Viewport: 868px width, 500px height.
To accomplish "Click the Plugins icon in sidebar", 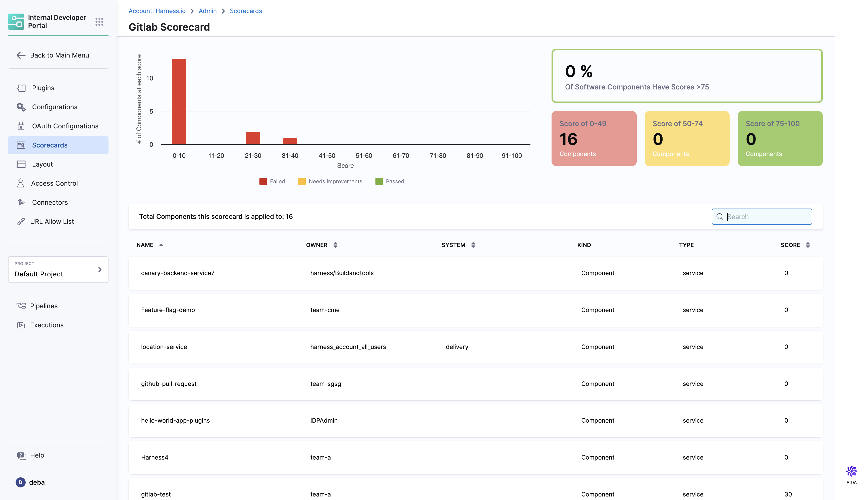I will pos(21,88).
